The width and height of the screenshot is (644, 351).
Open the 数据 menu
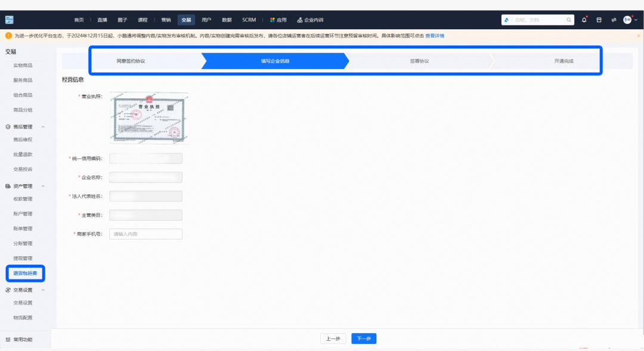(x=227, y=20)
